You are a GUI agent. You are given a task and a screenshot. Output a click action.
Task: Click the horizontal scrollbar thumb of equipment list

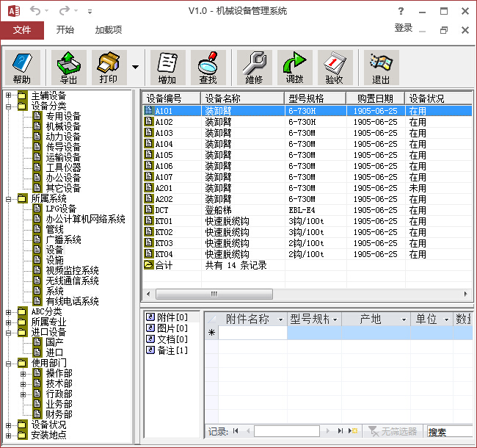tap(214, 294)
